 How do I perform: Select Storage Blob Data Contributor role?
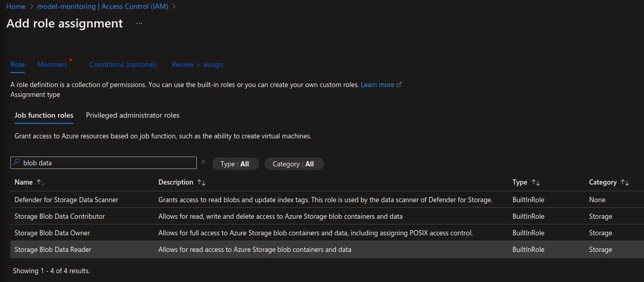click(x=60, y=216)
